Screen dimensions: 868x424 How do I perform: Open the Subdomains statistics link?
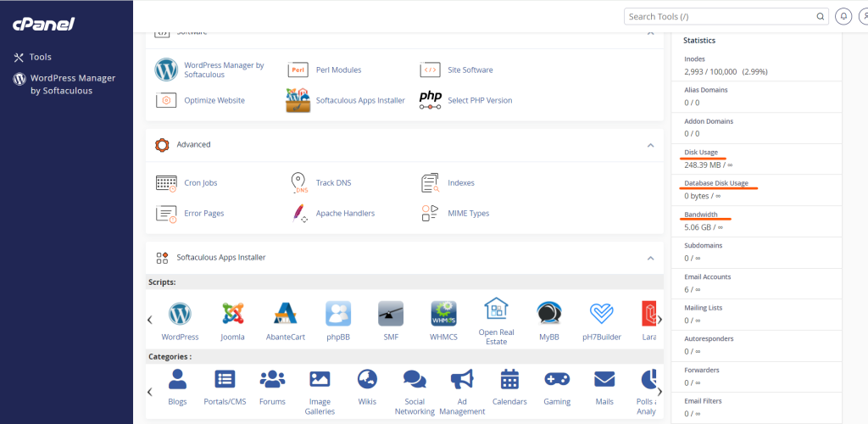pyautogui.click(x=703, y=245)
